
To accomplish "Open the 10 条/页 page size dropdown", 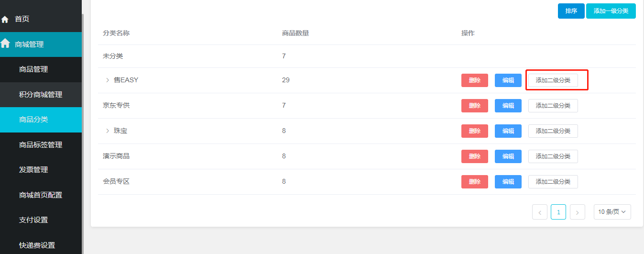I will point(612,212).
